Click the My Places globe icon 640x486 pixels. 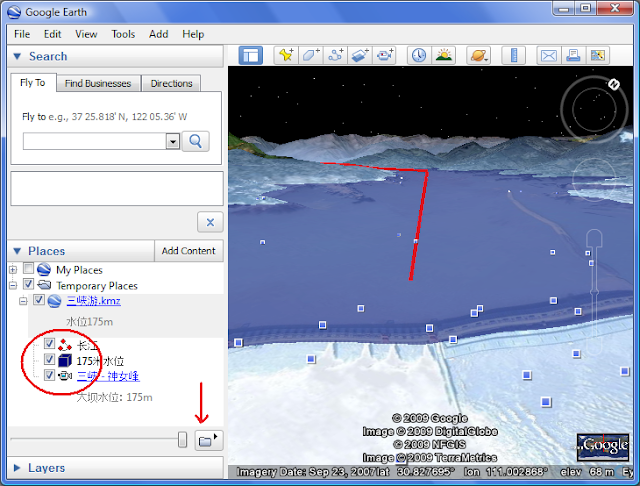coord(44,269)
